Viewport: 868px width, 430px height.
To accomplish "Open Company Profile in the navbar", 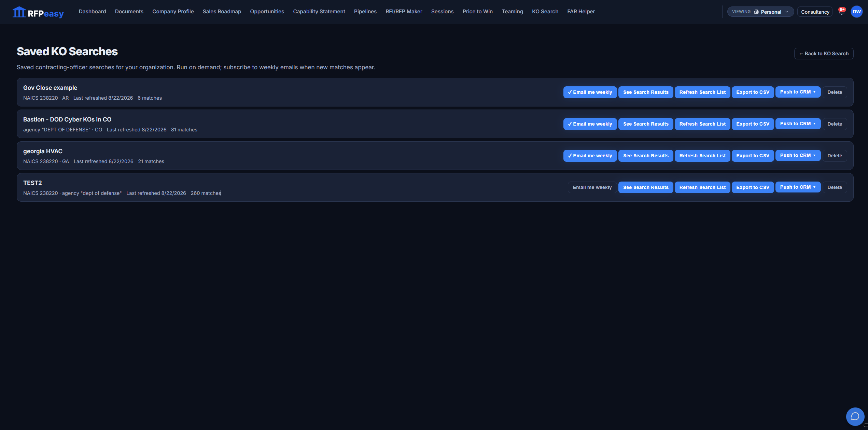I will (x=173, y=12).
